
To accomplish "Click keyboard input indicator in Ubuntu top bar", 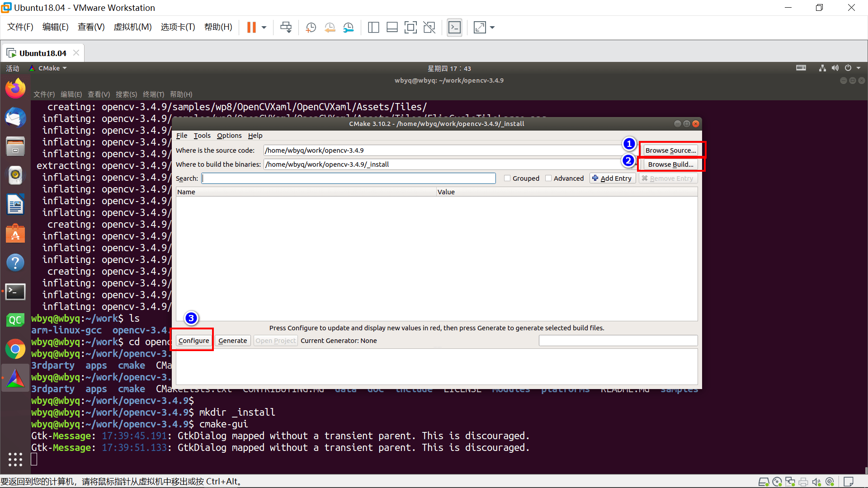I will point(801,68).
